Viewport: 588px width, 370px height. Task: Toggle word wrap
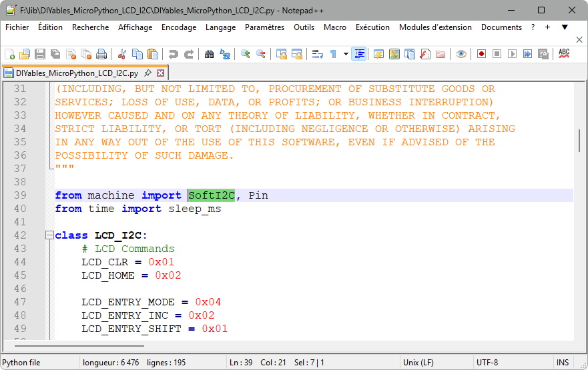[317, 54]
